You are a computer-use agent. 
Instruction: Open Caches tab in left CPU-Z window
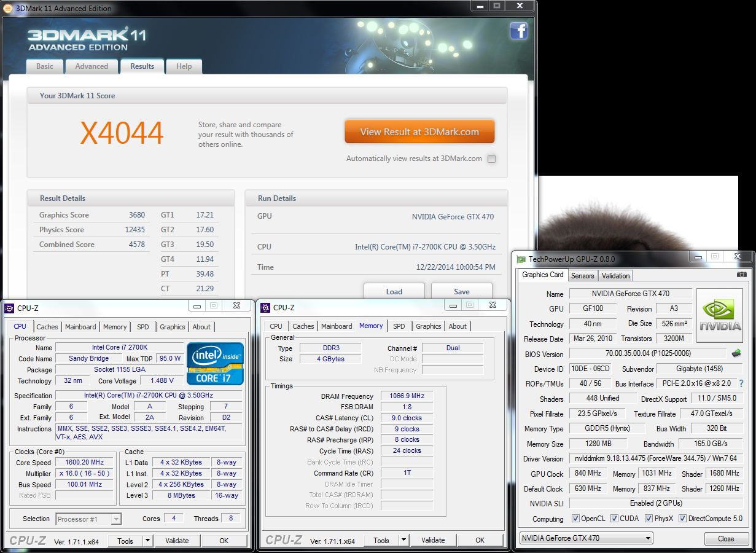[47, 327]
